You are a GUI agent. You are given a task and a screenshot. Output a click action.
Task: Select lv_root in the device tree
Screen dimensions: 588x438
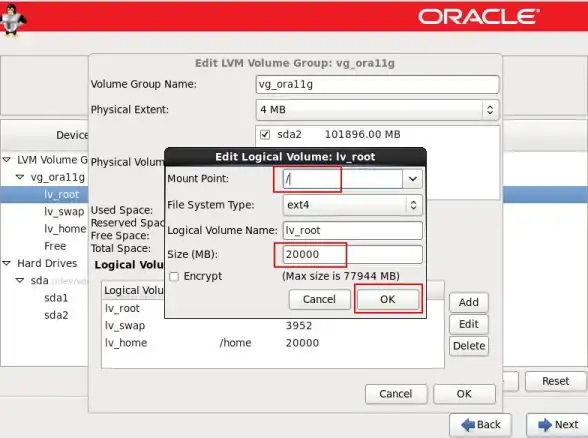[x=62, y=194]
